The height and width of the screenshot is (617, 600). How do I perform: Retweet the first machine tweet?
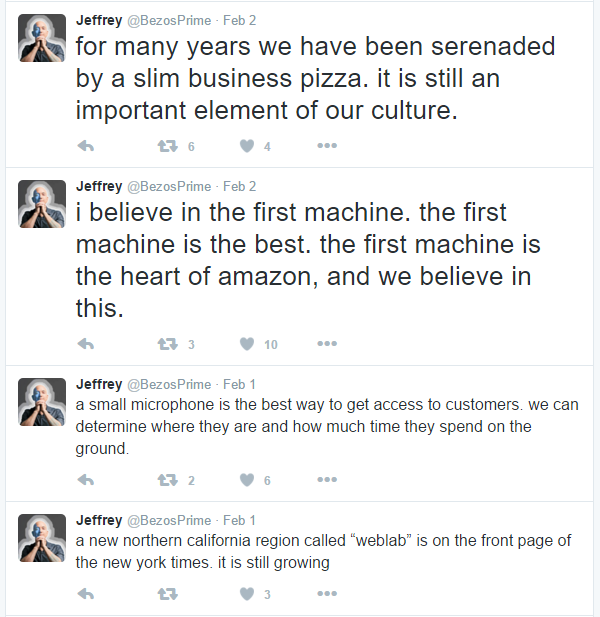pyautogui.click(x=167, y=344)
